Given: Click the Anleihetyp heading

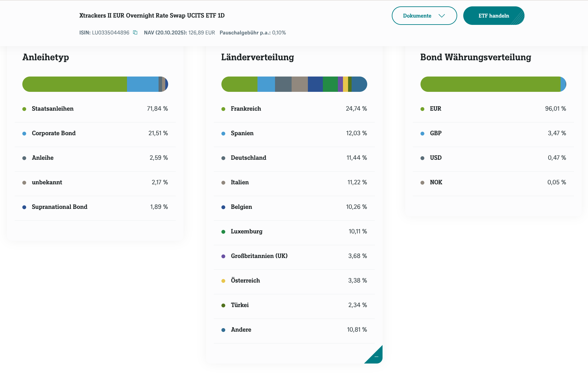Looking at the screenshot, I should (46, 57).
